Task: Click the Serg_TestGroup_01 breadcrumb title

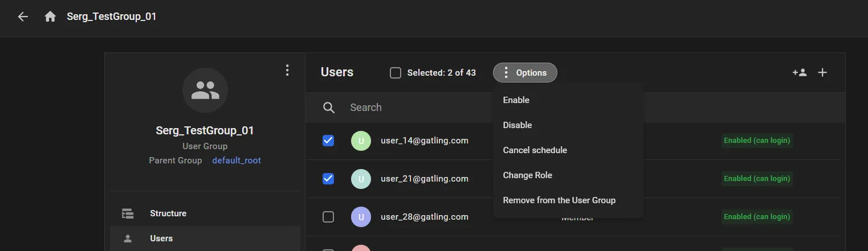Action: 112,17
